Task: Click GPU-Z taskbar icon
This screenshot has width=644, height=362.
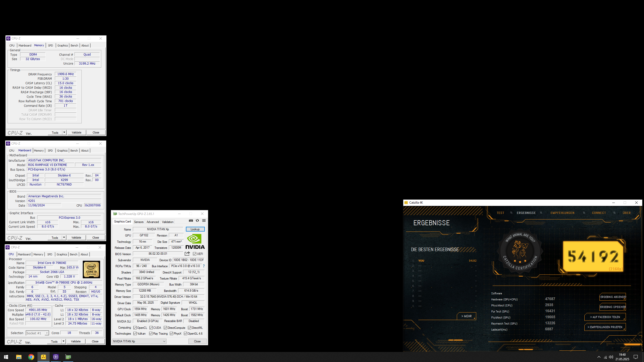Action: (68, 357)
